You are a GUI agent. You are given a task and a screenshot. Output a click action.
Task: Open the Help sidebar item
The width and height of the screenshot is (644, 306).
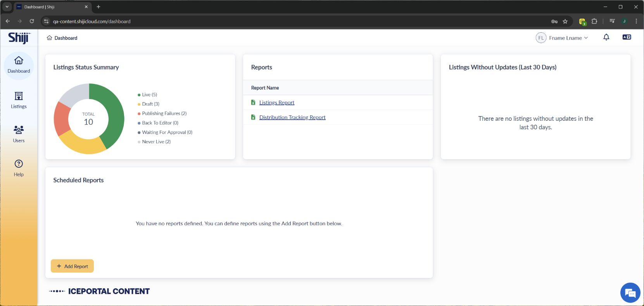coord(19,168)
